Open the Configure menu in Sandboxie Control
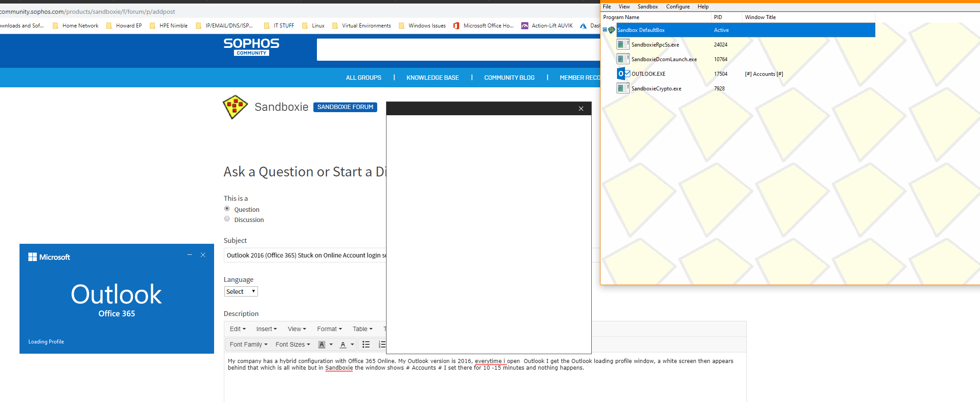Screen dimensions: 980x402 click(678, 7)
